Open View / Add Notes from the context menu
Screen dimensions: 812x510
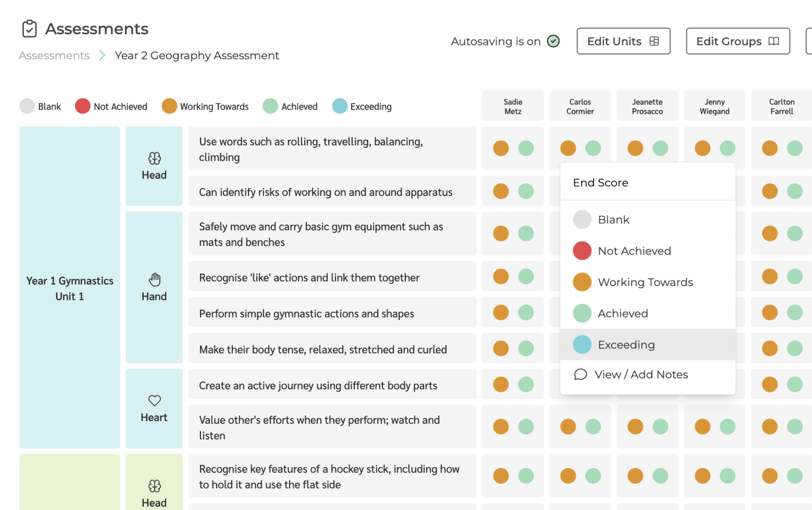[641, 374]
